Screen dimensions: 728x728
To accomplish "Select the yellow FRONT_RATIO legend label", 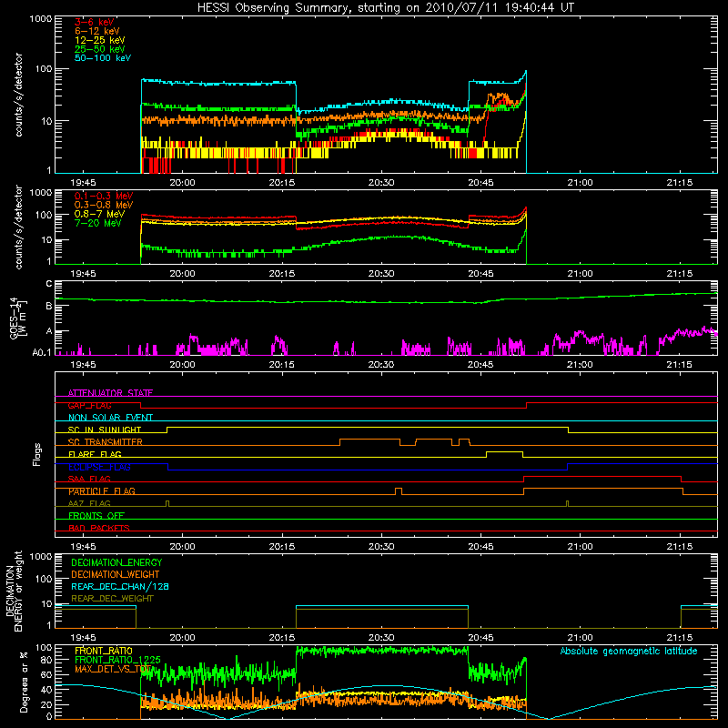I will click(x=104, y=651).
